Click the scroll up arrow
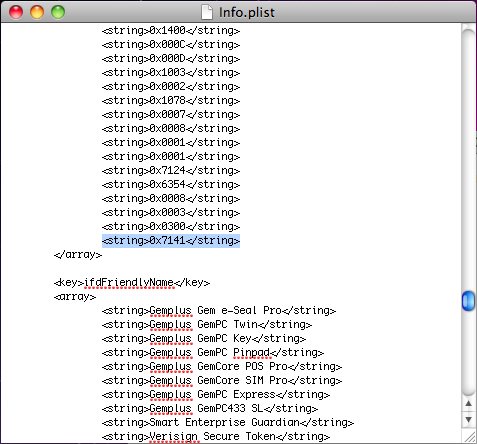The image size is (477, 444). click(468, 403)
